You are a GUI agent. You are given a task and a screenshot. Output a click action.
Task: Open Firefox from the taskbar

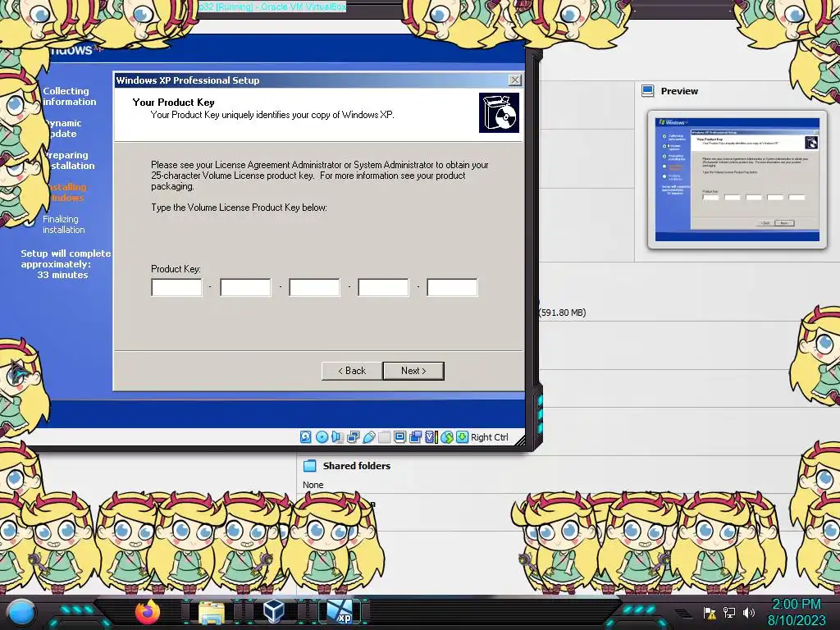pyautogui.click(x=148, y=612)
